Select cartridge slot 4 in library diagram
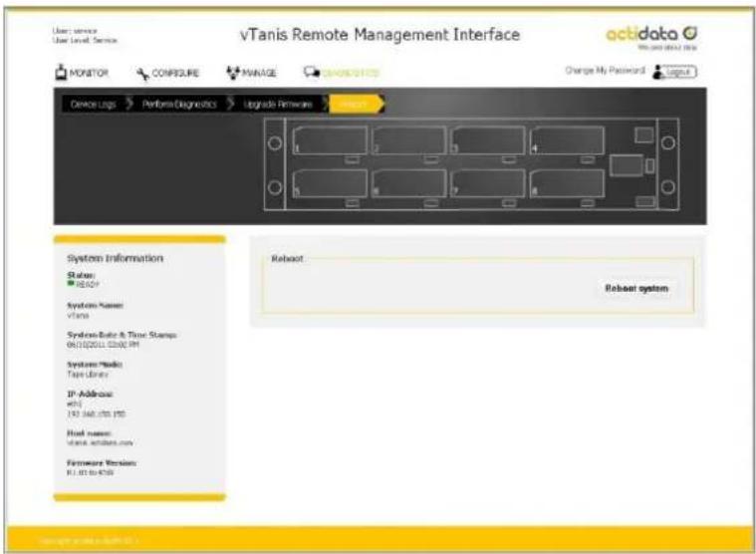756x554 pixels. (567, 140)
